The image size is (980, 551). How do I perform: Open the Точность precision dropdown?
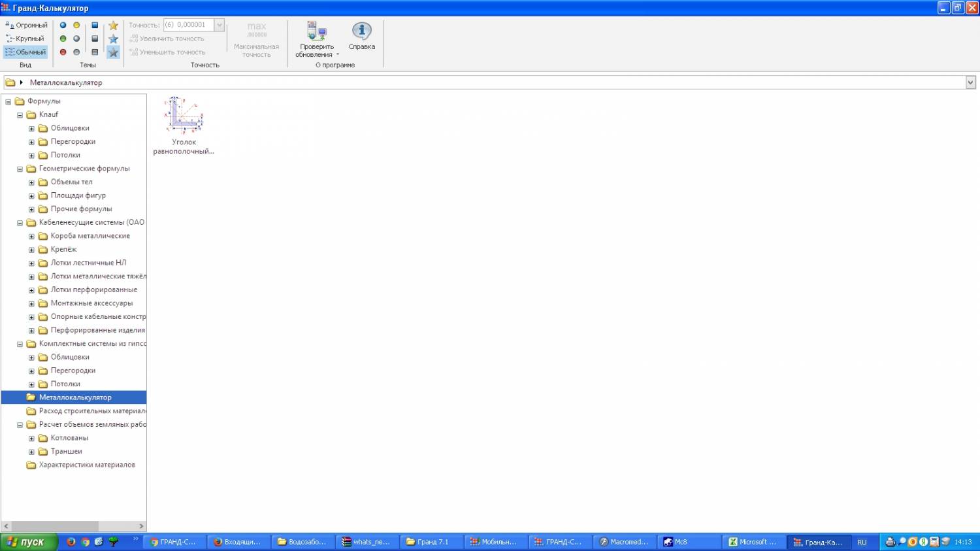(220, 25)
